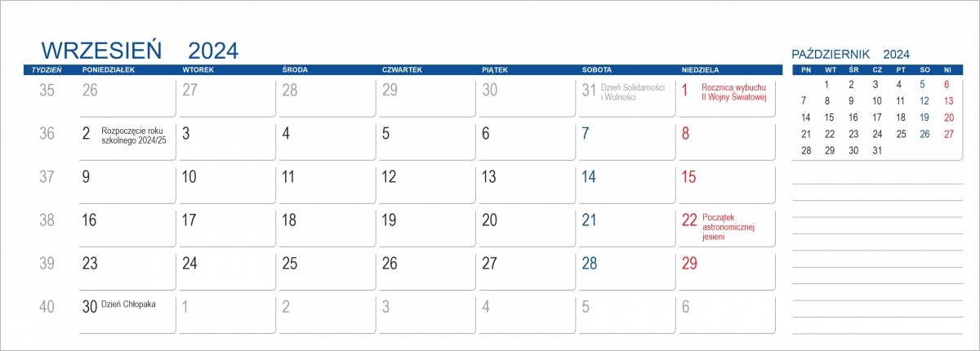Select Sunday September 1 in red
This screenshot has width=980, height=351.
coord(726,97)
